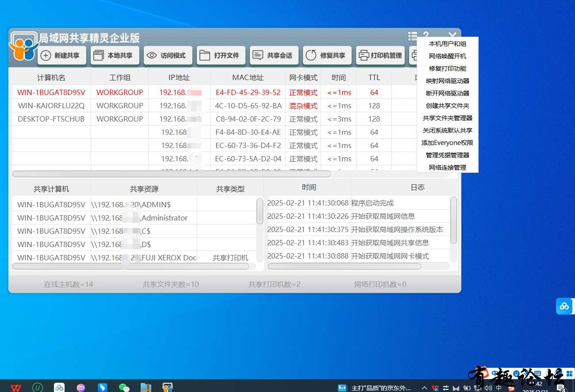Select the ADMIN$ shared resource row
This screenshot has height=392, width=575.
[134, 205]
